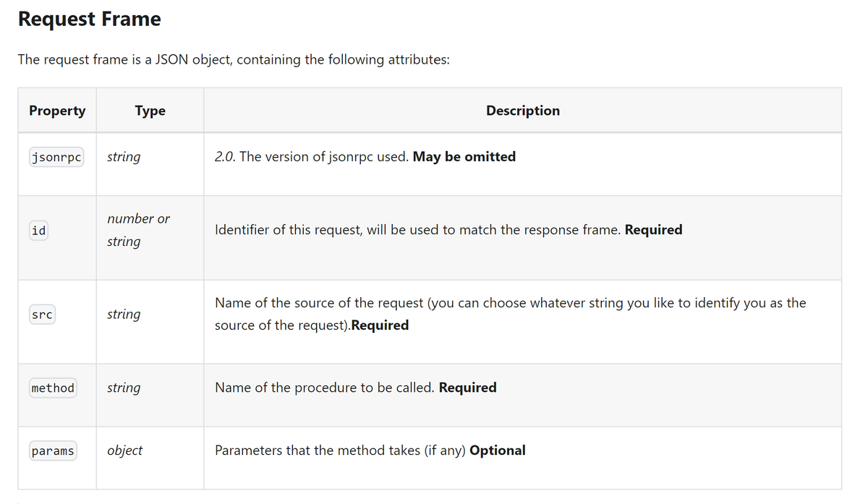This screenshot has height=504, width=868.
Task: Click the method property code label
Action: click(x=54, y=388)
